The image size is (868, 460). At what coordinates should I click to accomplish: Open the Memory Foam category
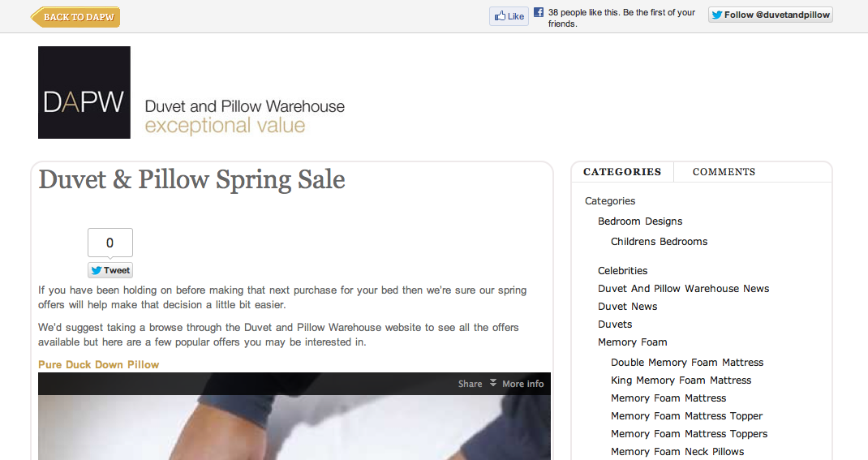point(632,342)
